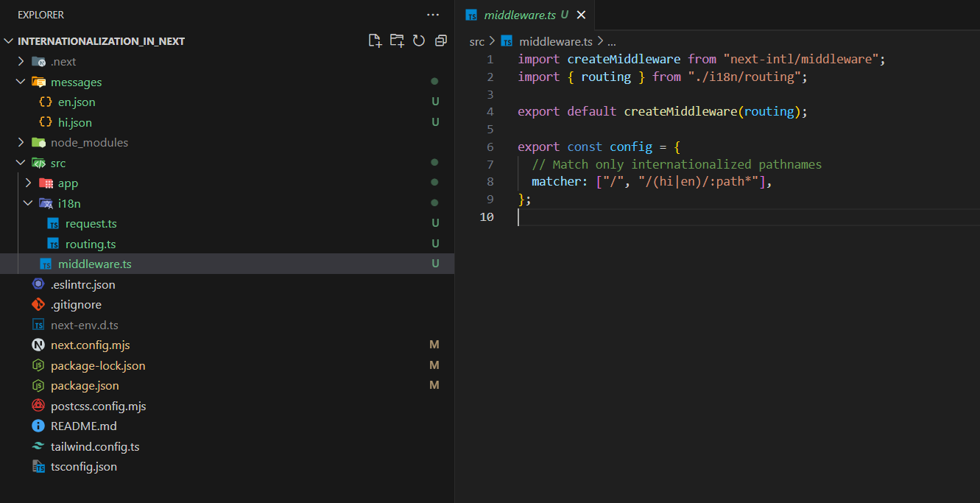Open en.json file

point(77,102)
